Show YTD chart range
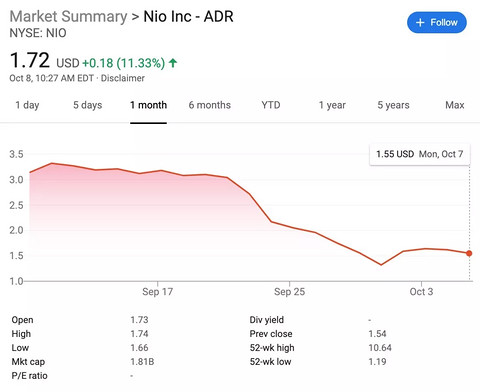The width and height of the screenshot is (480, 392). tap(271, 105)
